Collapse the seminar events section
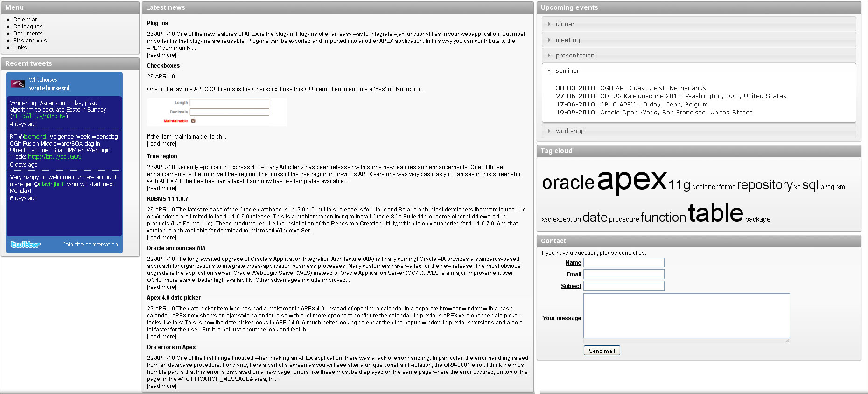868x394 pixels. tap(699, 70)
